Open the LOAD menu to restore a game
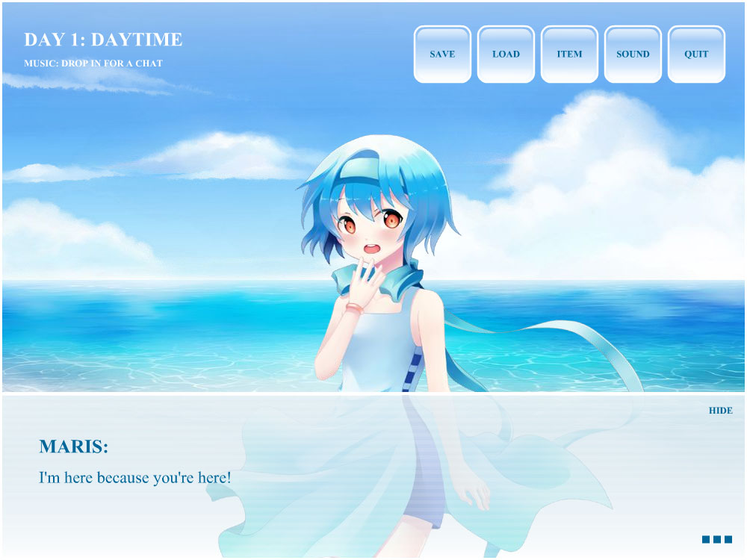The height and width of the screenshot is (560, 747). (506, 54)
